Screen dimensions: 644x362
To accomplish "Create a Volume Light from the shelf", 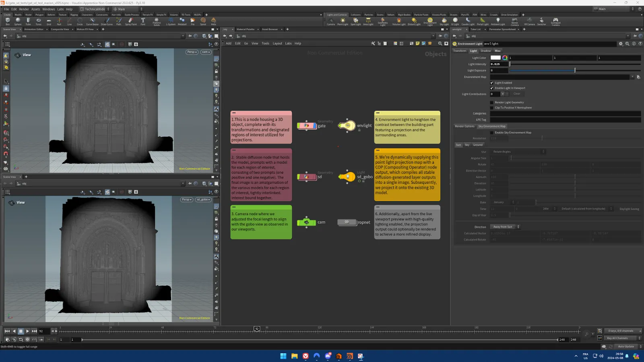I will 399,21.
